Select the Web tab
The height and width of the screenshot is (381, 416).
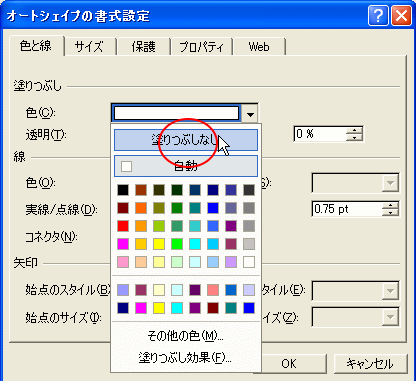coord(259,47)
